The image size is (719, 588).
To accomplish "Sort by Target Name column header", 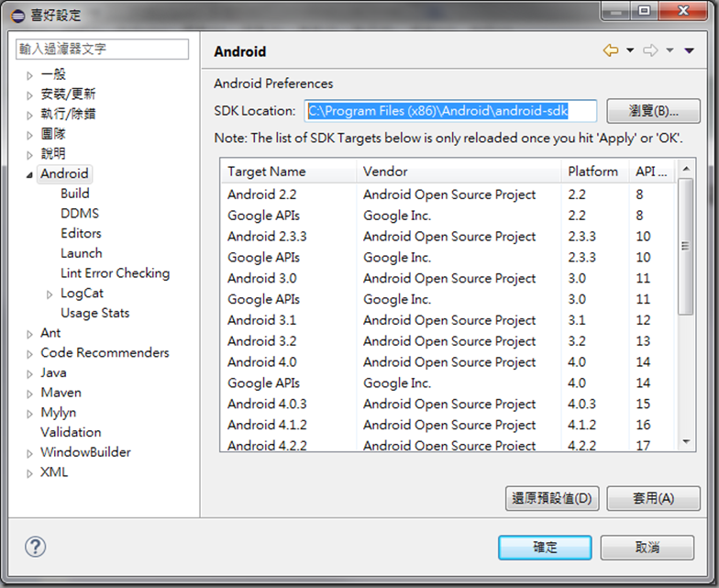I will 288,171.
